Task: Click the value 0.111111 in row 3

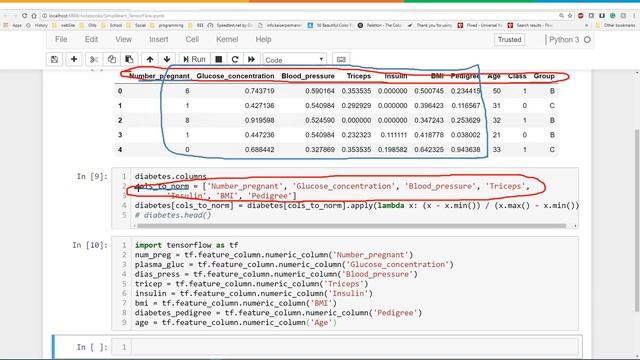Action: tap(393, 135)
